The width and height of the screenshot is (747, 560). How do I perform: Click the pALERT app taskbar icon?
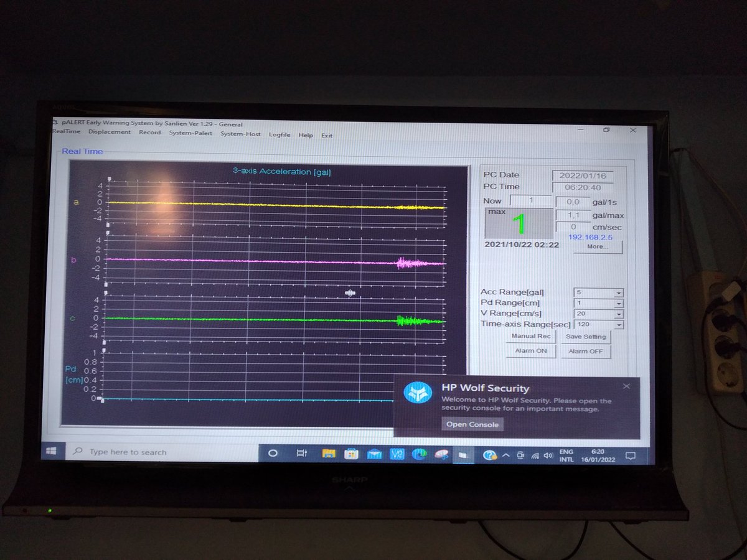click(x=463, y=455)
